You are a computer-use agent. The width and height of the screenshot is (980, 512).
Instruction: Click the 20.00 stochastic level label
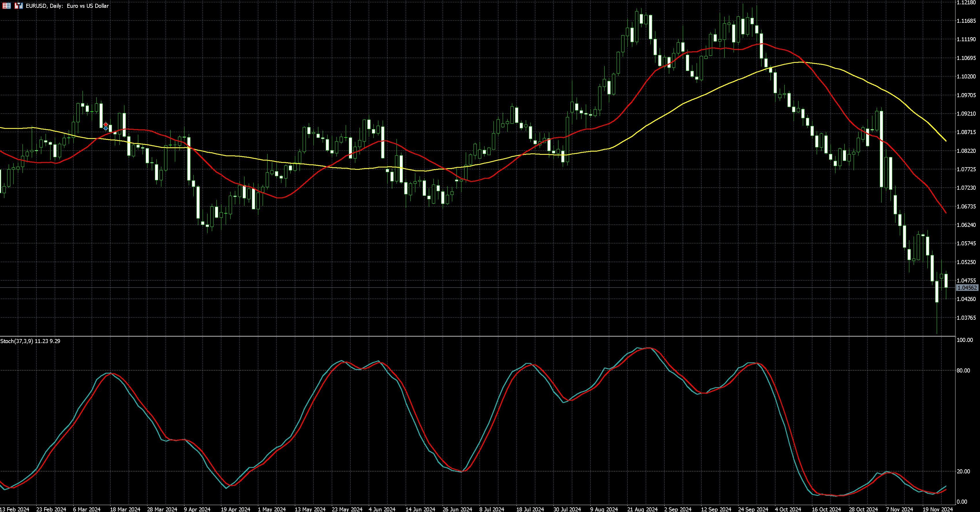pos(963,471)
